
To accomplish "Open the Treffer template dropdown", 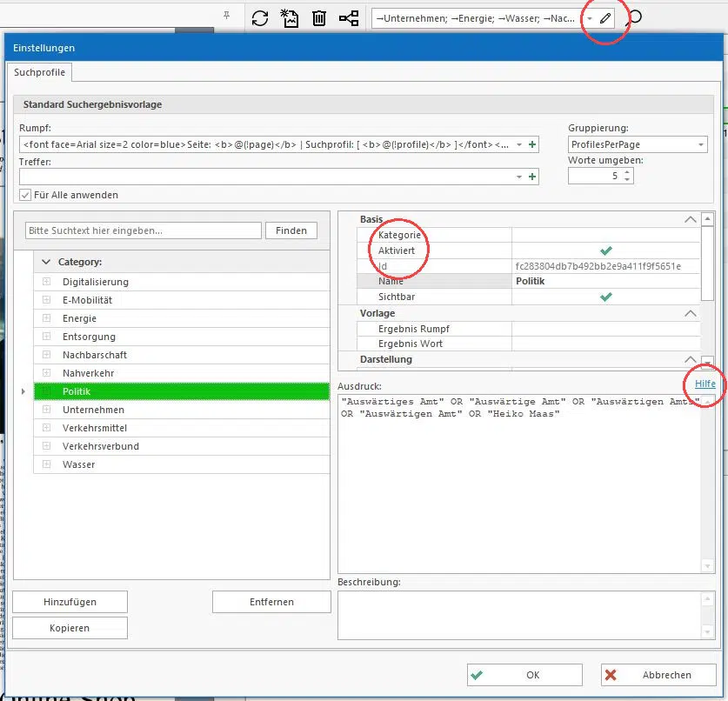I will (x=519, y=177).
